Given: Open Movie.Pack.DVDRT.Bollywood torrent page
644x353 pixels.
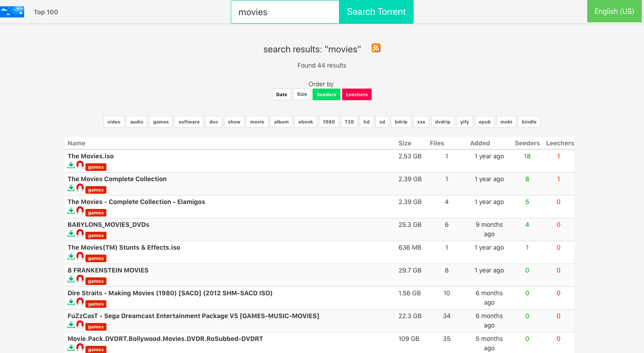Looking at the screenshot, I should (165, 339).
